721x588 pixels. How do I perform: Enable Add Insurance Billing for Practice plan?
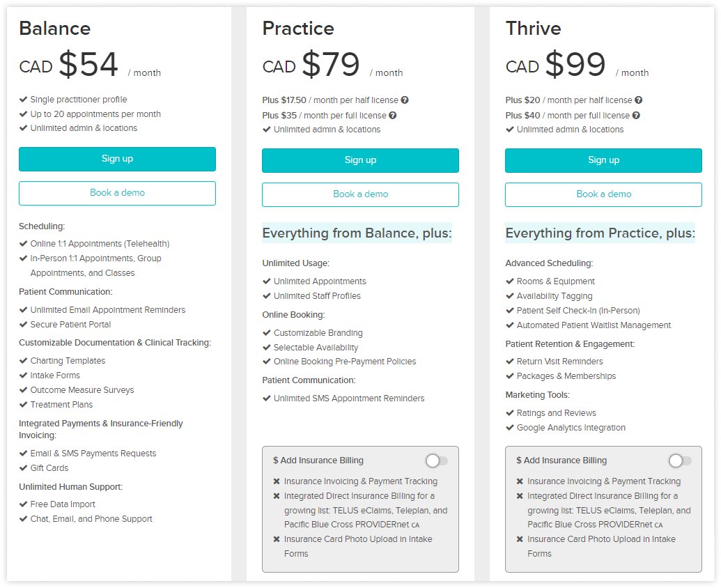(x=437, y=461)
